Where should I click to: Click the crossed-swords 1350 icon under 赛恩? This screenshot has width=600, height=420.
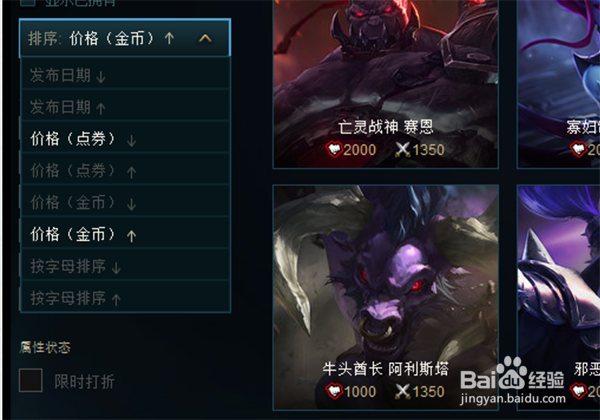coord(403,150)
